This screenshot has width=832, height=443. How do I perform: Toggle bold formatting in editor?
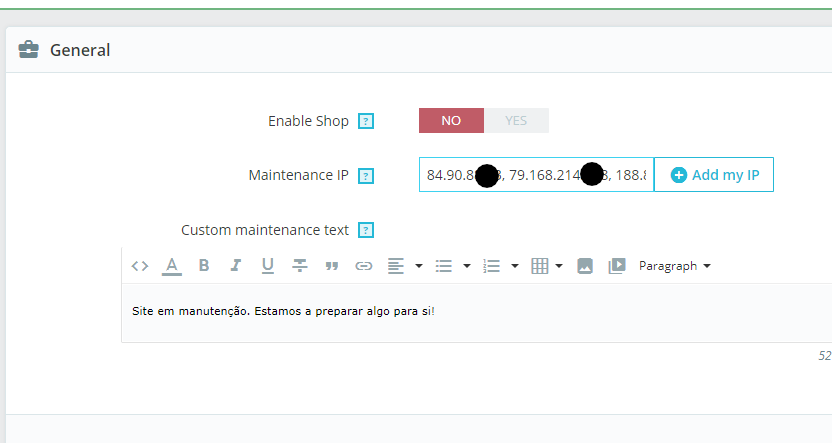click(x=204, y=266)
